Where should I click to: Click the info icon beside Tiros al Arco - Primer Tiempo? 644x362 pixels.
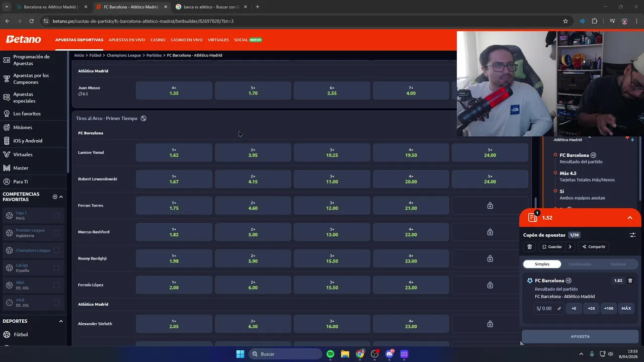click(x=143, y=118)
